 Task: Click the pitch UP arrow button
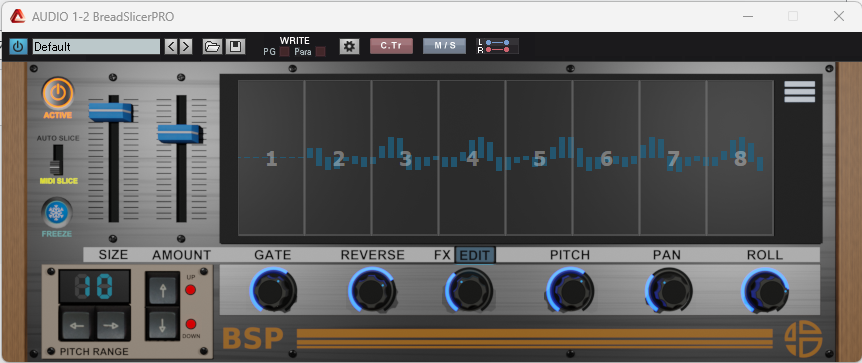click(x=163, y=289)
